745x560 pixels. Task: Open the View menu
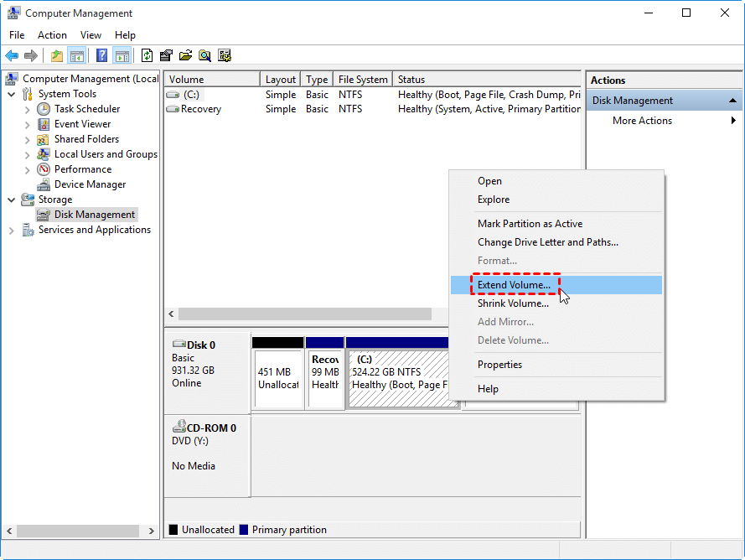(x=91, y=34)
